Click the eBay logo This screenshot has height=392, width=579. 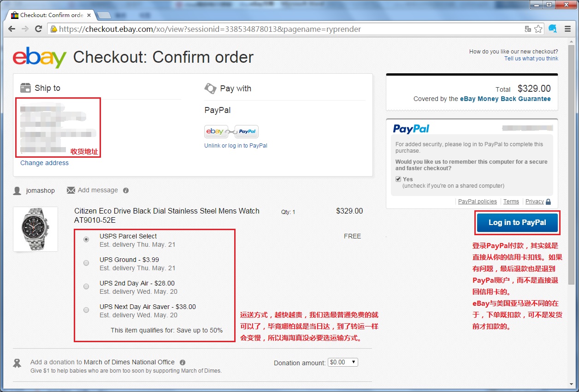(40, 58)
